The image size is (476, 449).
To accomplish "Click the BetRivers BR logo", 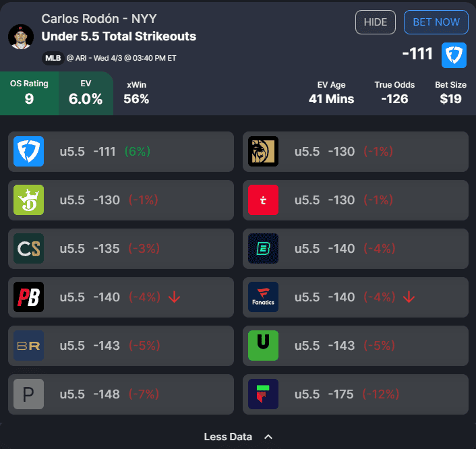I will [x=29, y=346].
